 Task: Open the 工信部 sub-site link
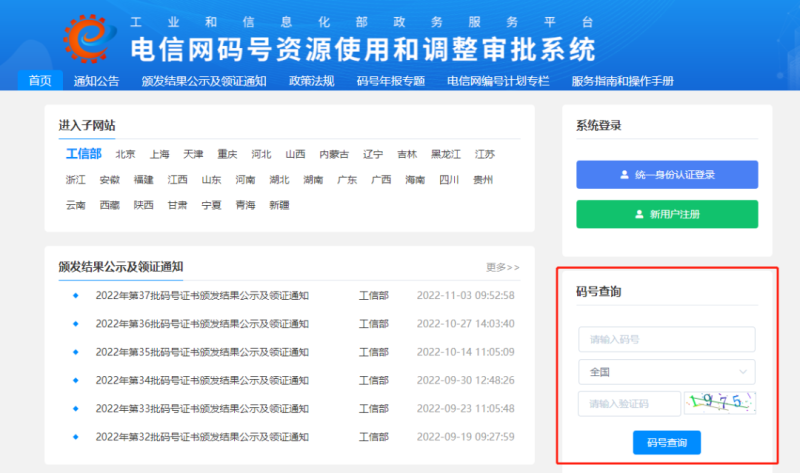pyautogui.click(x=83, y=154)
